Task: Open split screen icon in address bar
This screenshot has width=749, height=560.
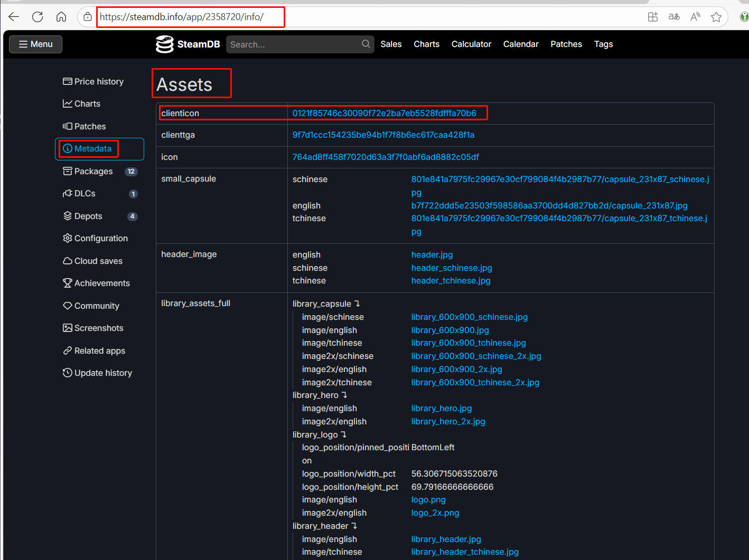Action: point(653,17)
